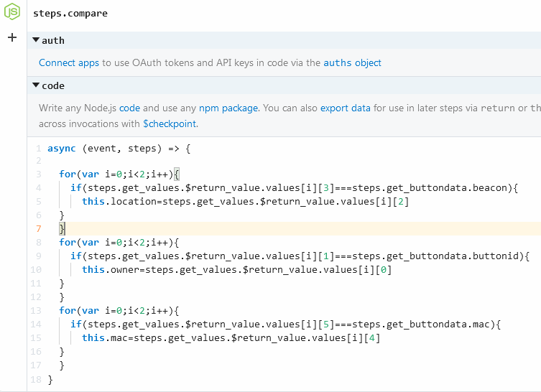
Task: Click the Node.js logo icon
Action: point(12,11)
